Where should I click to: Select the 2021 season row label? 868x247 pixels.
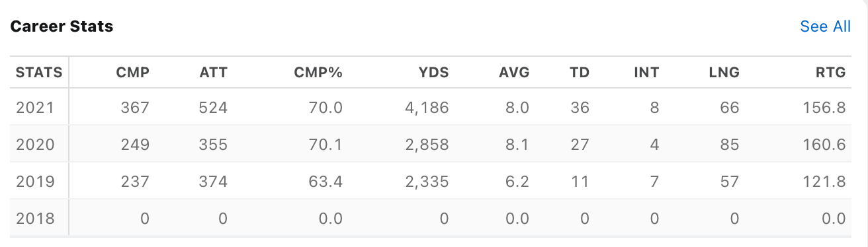tap(34, 107)
